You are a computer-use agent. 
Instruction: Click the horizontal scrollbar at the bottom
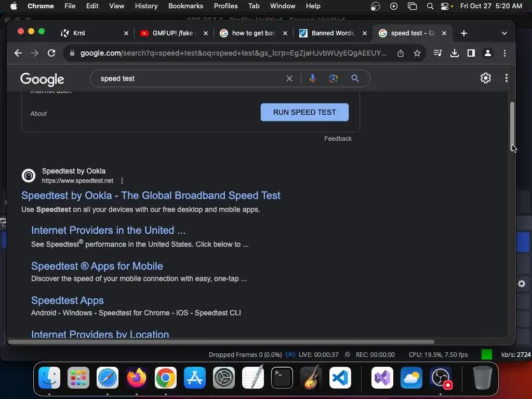(221, 342)
